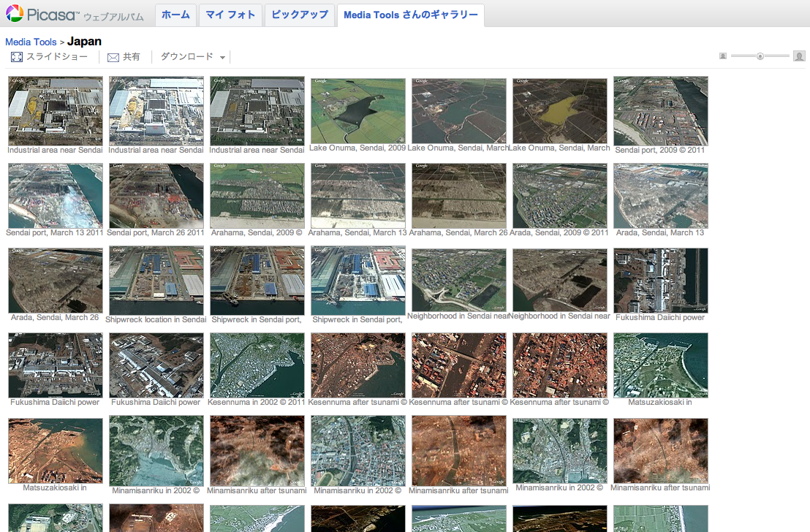Follow the Media Tools breadcrumb link
This screenshot has height=532, width=810.
click(31, 42)
